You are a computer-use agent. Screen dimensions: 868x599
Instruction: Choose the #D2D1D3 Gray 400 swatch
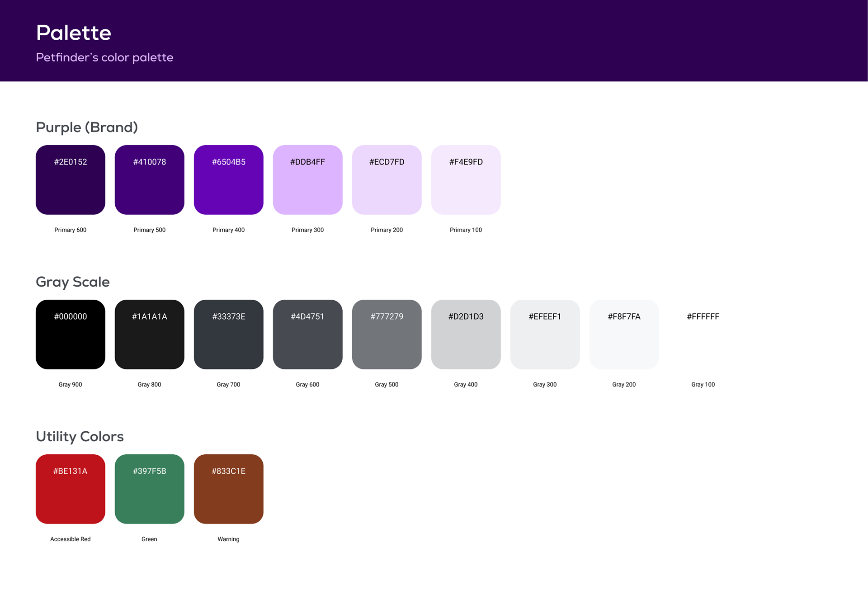click(x=466, y=335)
